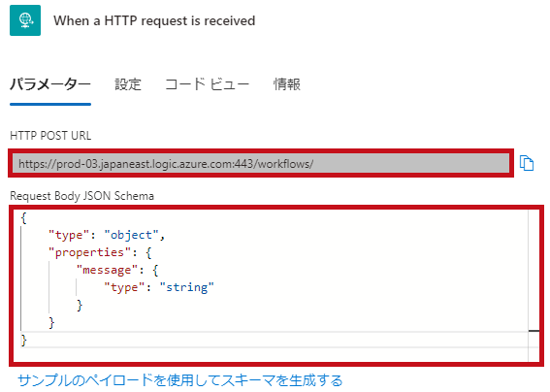Open the 設定 tab
Screen dimensions: 550x392
128,84
